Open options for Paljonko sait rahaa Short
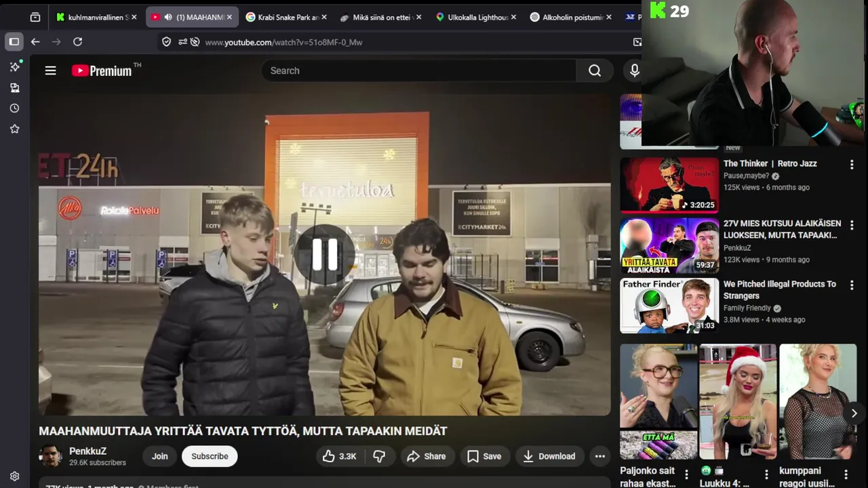868x488 pixels. click(x=686, y=474)
